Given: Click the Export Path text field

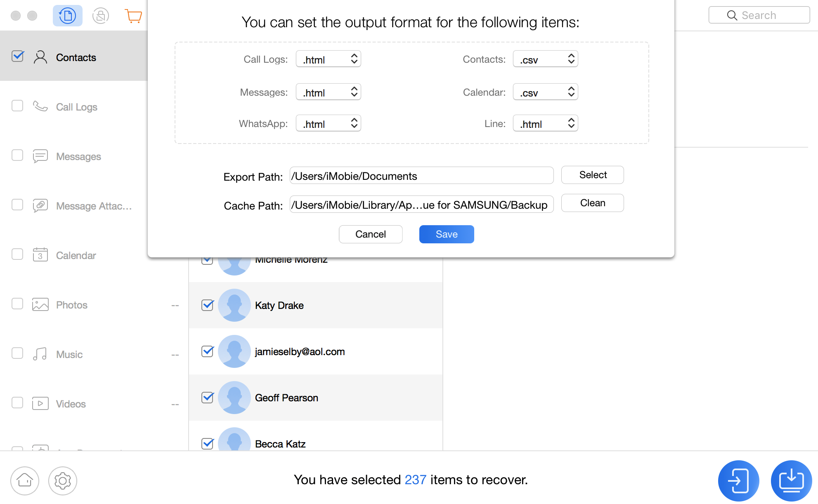Looking at the screenshot, I should point(421,176).
